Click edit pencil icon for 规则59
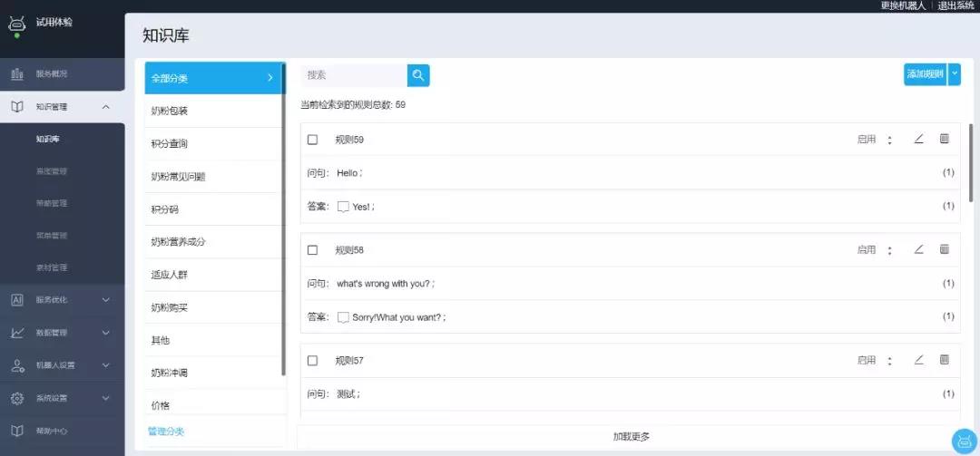Image resolution: width=980 pixels, height=456 pixels. pos(918,139)
